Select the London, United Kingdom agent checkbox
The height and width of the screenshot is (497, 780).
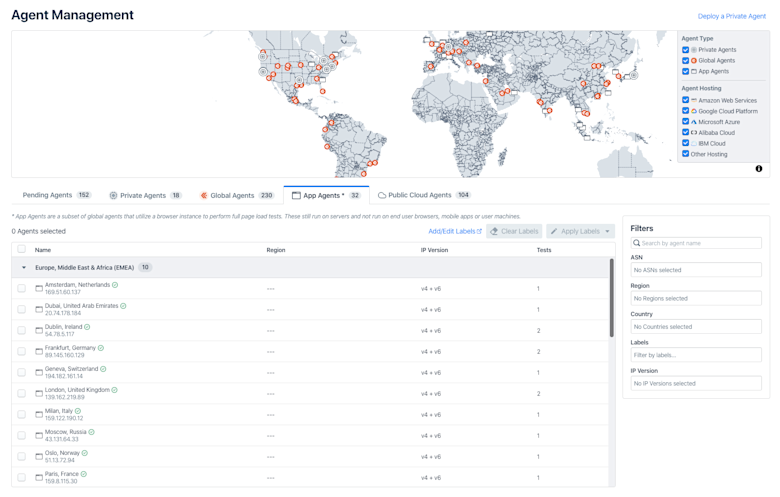coord(21,394)
